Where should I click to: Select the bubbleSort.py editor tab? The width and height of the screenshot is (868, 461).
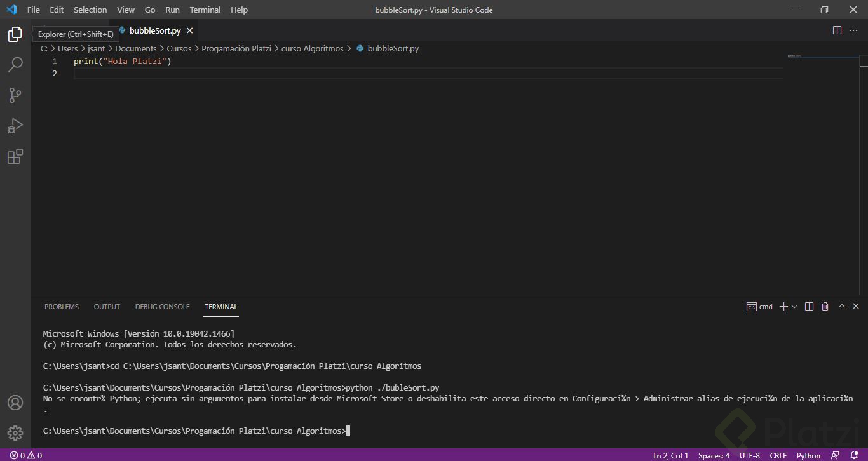pos(155,30)
